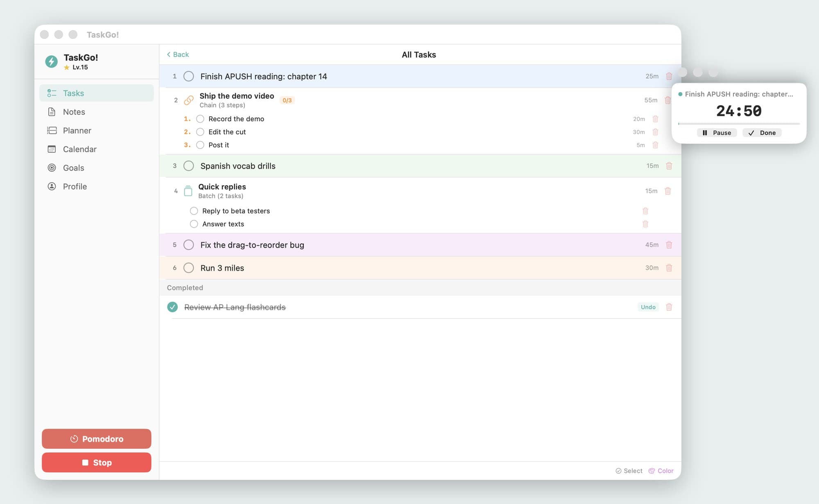Remove the Record the demo step via trash
This screenshot has height=504, width=819.
point(655,119)
